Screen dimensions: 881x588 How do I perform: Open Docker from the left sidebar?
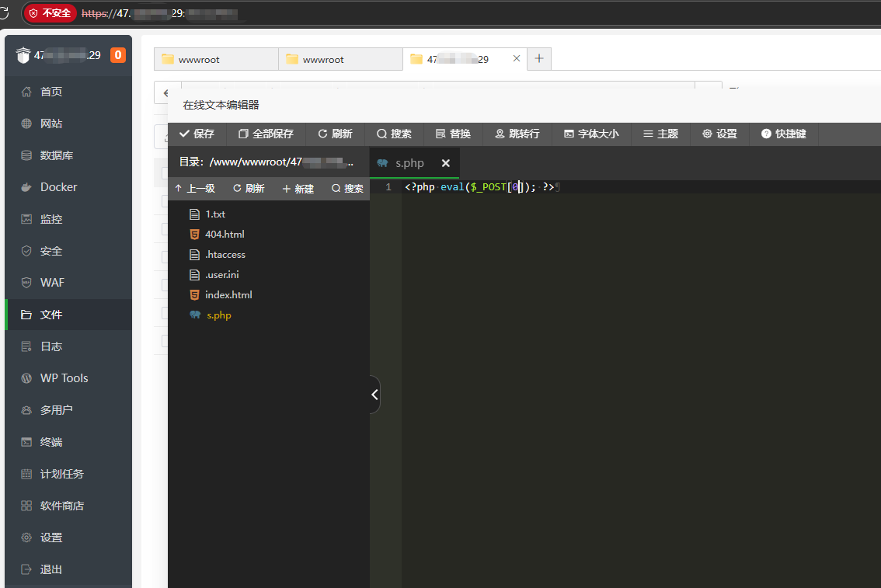(x=58, y=187)
